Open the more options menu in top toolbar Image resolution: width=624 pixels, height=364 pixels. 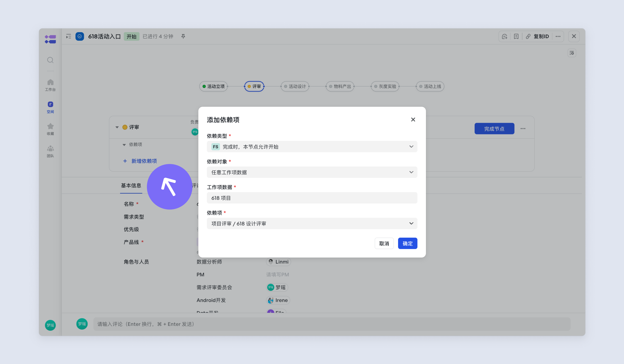point(558,36)
